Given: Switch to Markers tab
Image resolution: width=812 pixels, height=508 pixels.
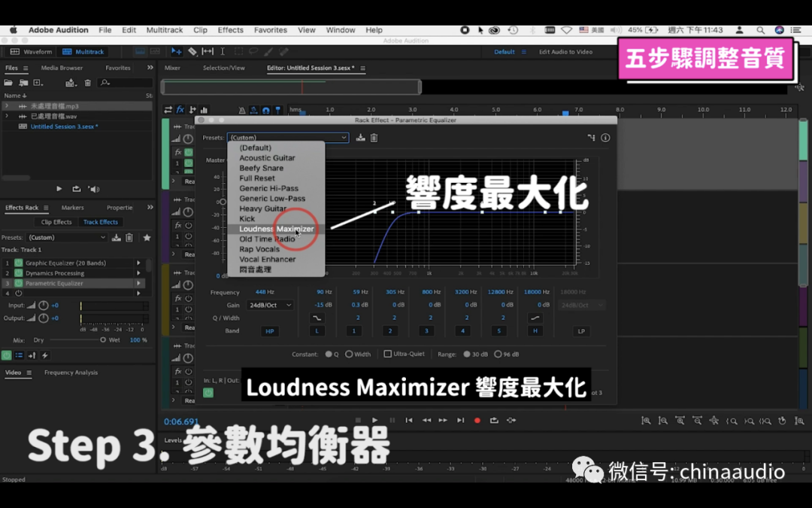Looking at the screenshot, I should [x=72, y=208].
